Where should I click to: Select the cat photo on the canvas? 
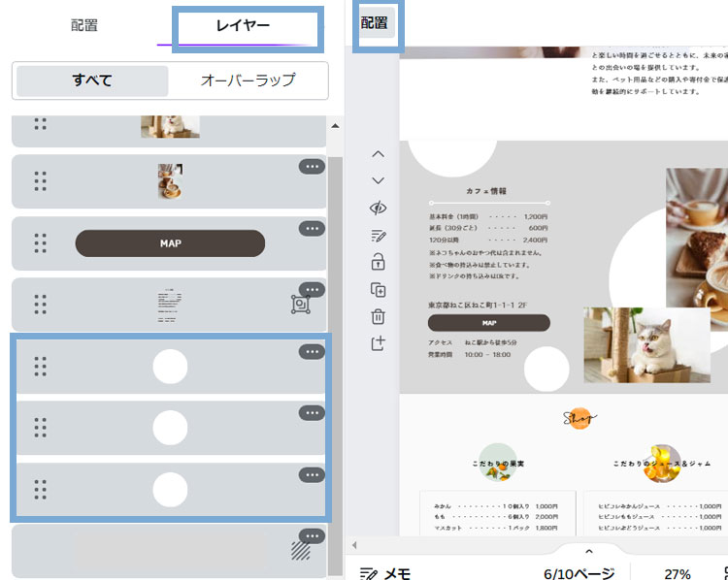646,345
